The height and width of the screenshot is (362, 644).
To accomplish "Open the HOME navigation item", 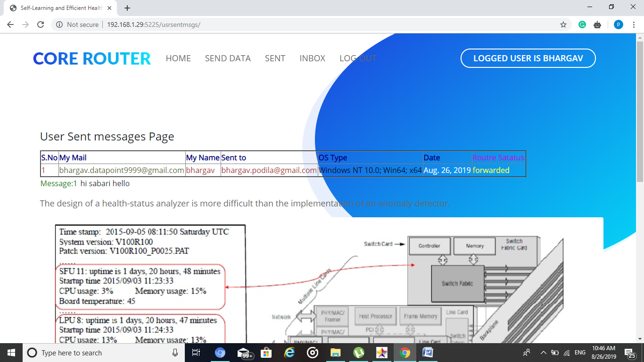I will (178, 58).
